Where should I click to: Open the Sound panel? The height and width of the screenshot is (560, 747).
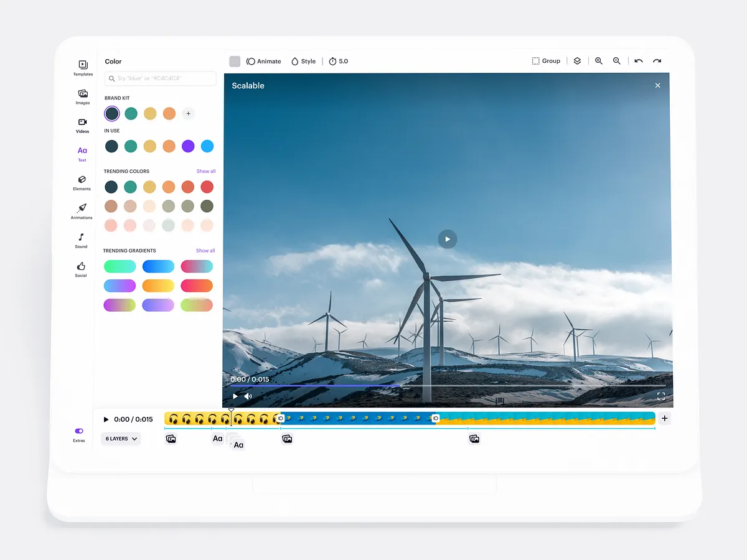click(81, 240)
